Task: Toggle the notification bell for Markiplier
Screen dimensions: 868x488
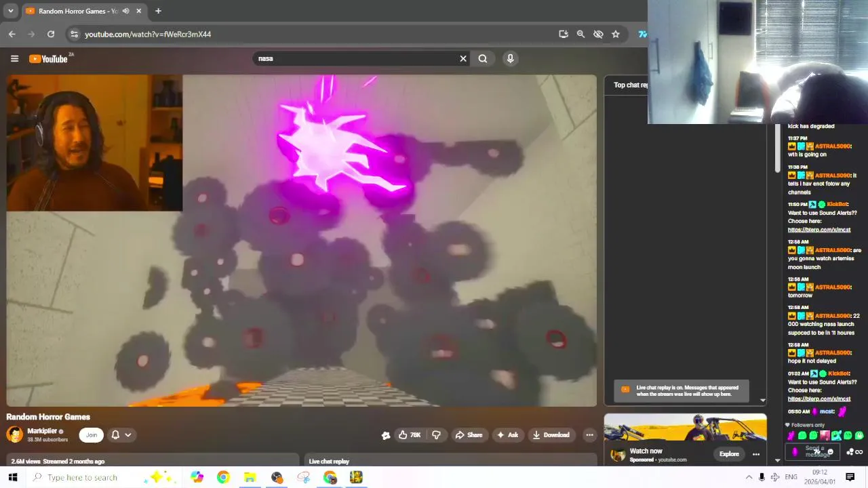Action: pos(115,435)
